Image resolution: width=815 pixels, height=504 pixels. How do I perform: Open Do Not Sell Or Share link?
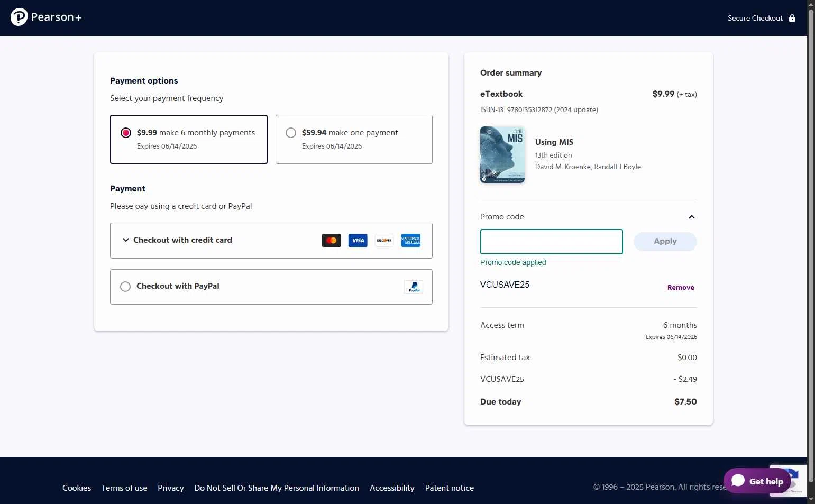coord(277,488)
